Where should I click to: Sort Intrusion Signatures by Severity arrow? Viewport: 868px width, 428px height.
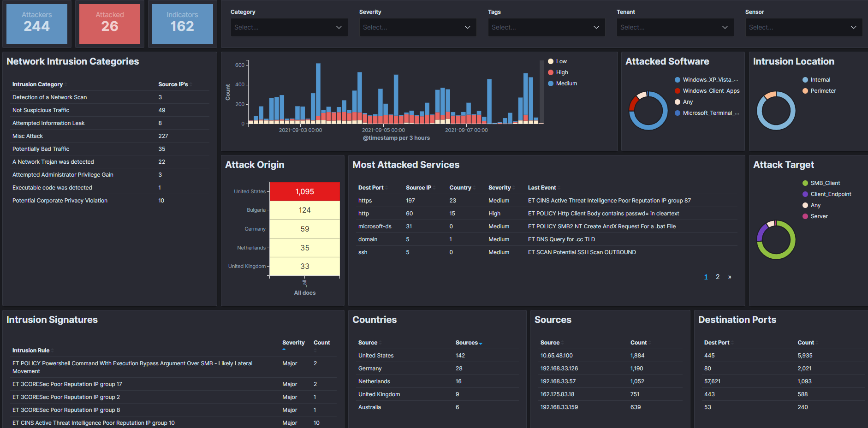[284, 350]
